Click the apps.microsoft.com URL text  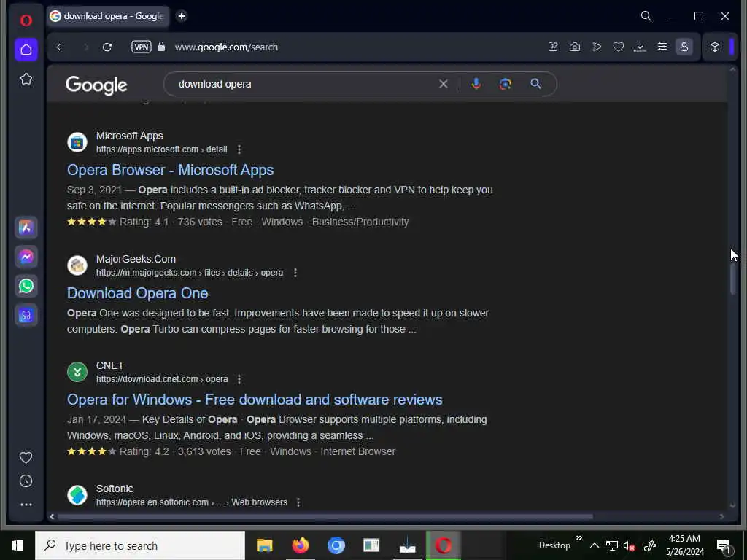[x=161, y=149]
